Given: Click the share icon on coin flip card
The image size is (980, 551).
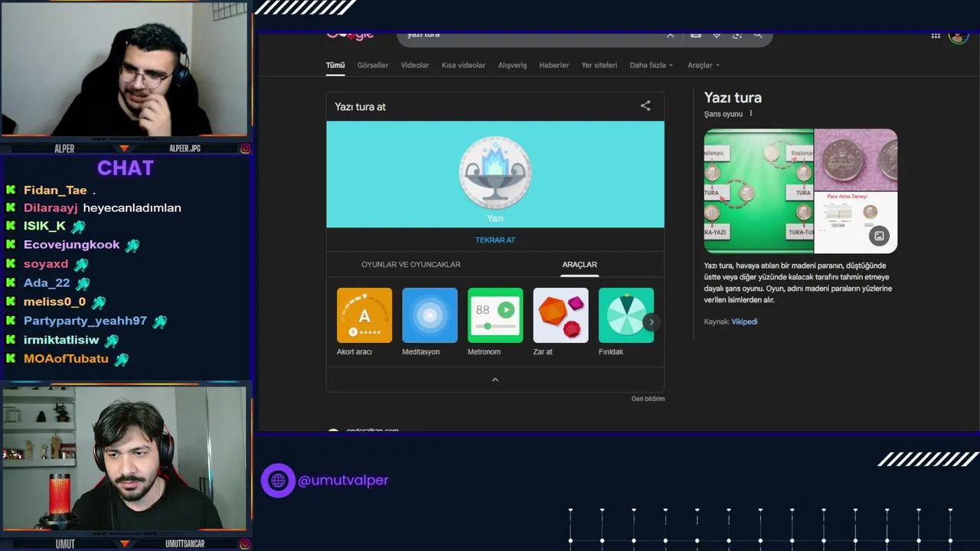Looking at the screenshot, I should click(x=645, y=106).
